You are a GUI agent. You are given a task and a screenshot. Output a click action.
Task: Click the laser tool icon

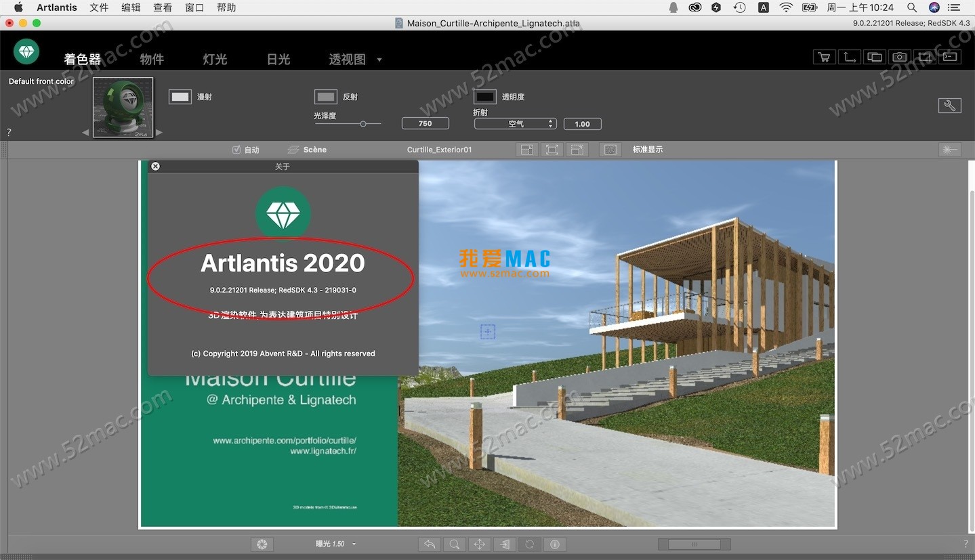(950, 150)
